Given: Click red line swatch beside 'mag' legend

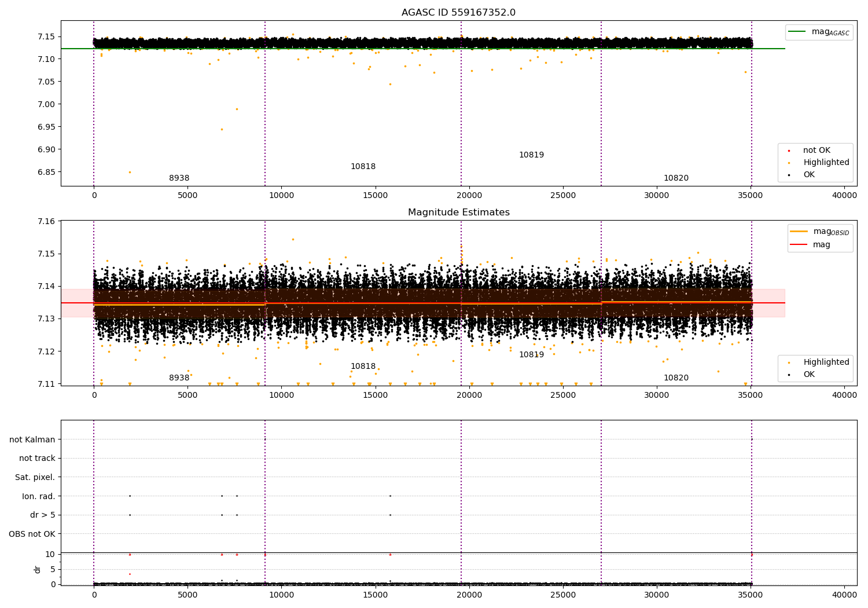Looking at the screenshot, I should tap(799, 245).
